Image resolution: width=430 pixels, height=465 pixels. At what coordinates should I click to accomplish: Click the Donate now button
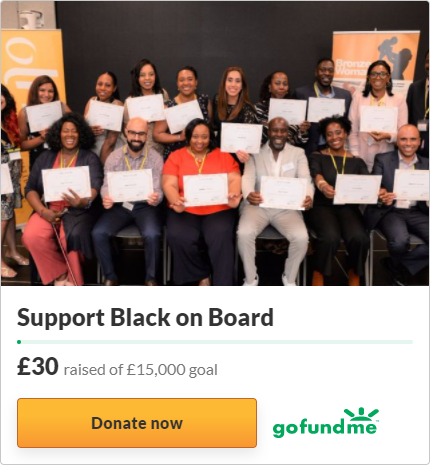coord(137,423)
